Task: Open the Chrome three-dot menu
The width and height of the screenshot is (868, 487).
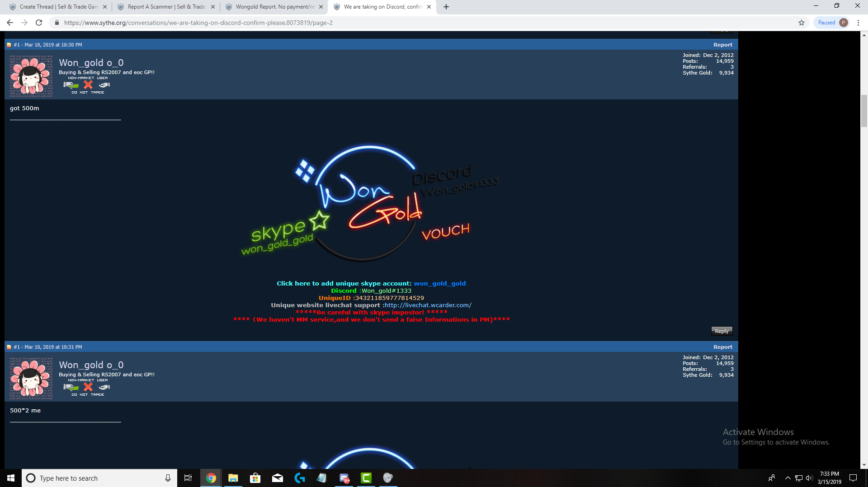Action: click(858, 23)
